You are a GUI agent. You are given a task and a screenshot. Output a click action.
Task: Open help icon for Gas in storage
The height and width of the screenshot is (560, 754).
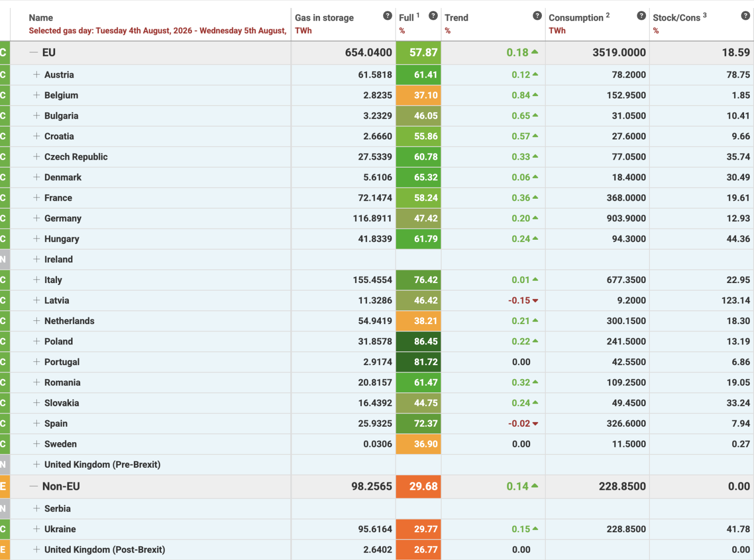[387, 16]
